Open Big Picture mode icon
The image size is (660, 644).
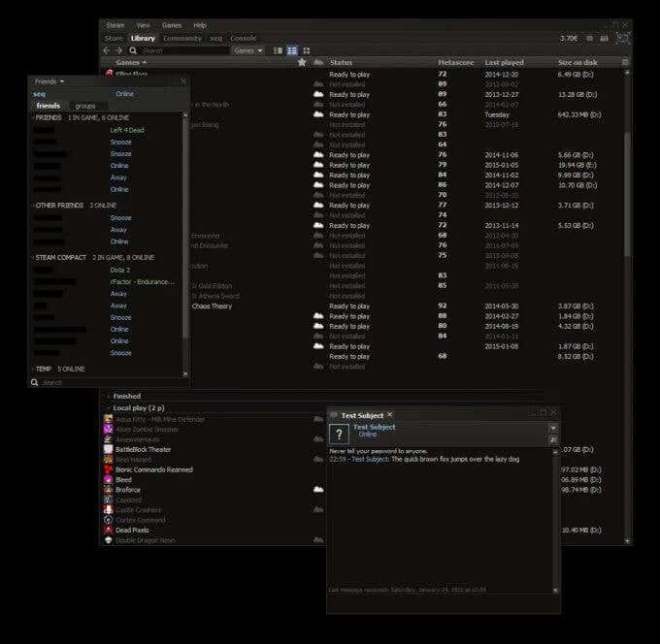tap(622, 38)
